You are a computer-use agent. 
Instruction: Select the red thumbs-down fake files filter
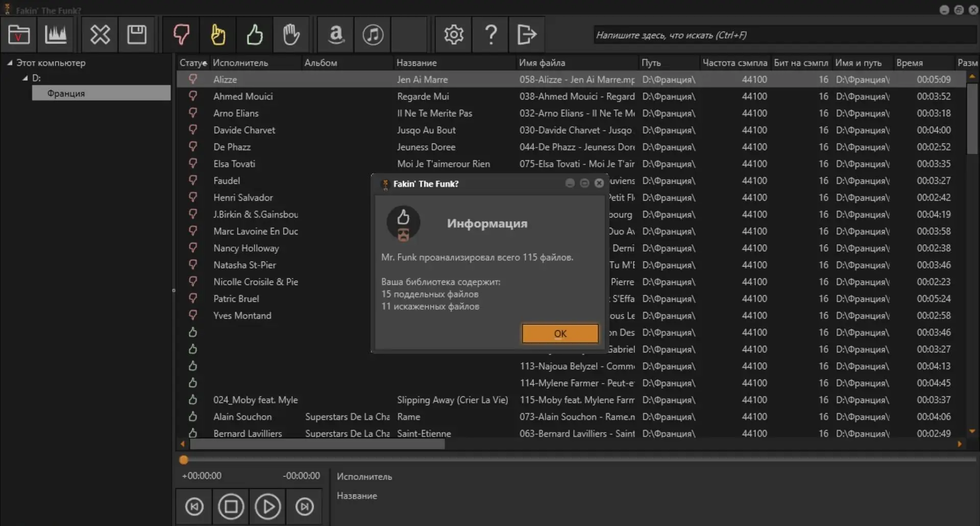[182, 34]
